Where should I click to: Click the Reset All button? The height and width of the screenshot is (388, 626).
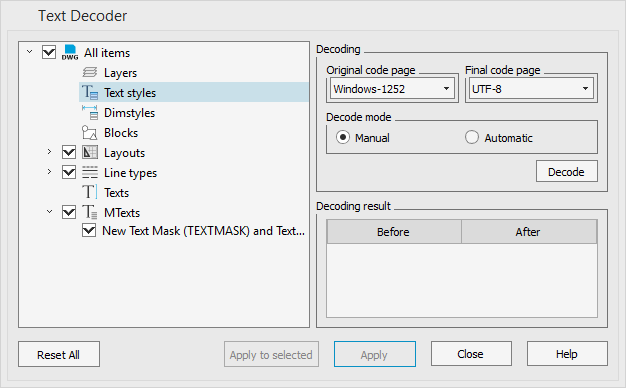59,354
